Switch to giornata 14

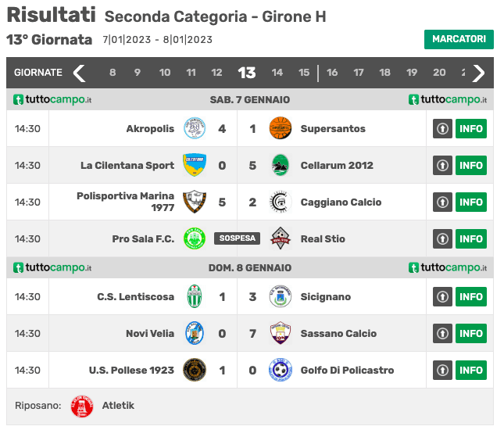click(x=277, y=73)
